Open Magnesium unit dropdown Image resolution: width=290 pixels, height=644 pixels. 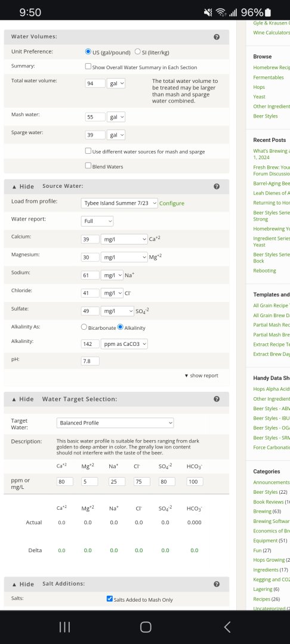click(x=124, y=257)
